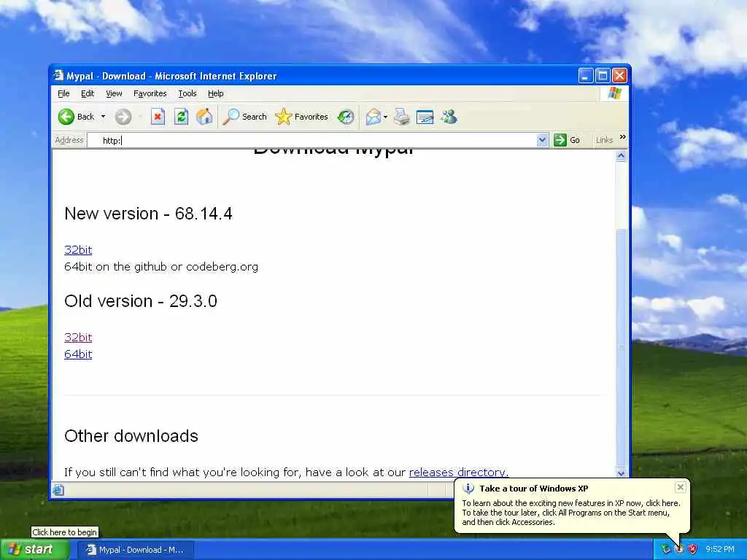Click the greyed Forward arrow button
Screen dimensions: 747x560
[x=123, y=117]
